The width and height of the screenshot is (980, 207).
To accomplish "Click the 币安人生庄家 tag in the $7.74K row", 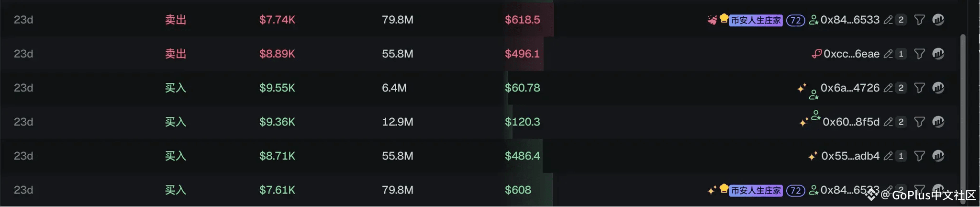I will pos(756,20).
